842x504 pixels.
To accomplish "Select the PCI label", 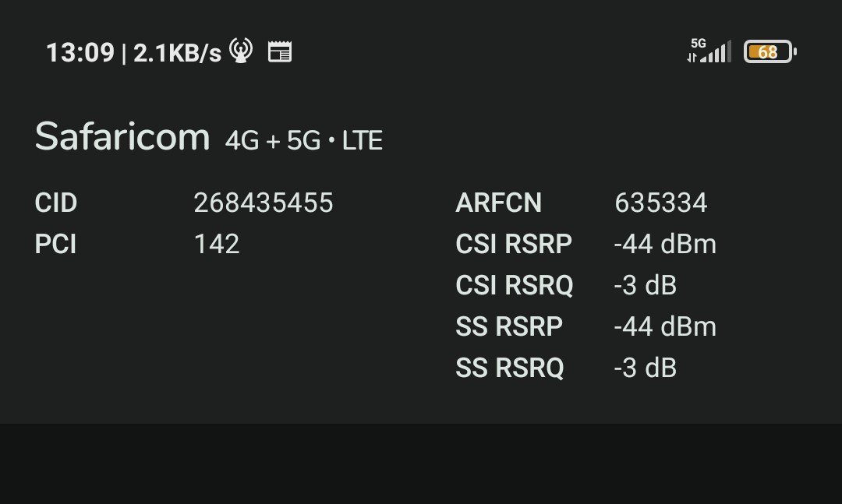I will [55, 245].
